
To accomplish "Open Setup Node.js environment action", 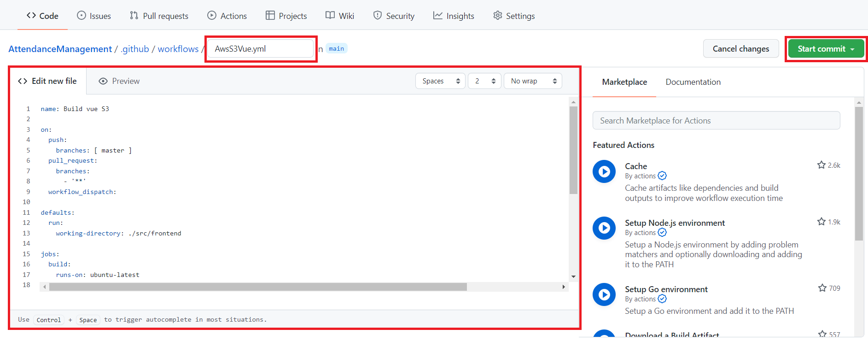I will tap(675, 223).
